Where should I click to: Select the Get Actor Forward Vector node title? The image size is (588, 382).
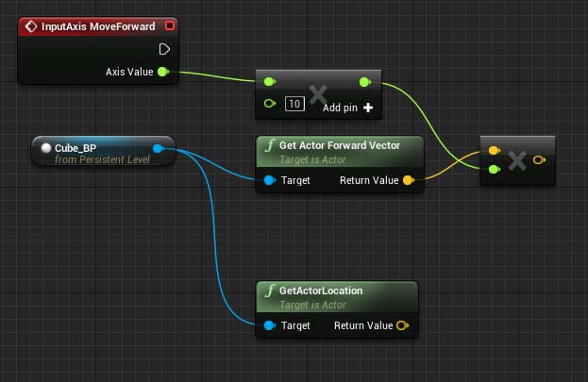[340, 145]
